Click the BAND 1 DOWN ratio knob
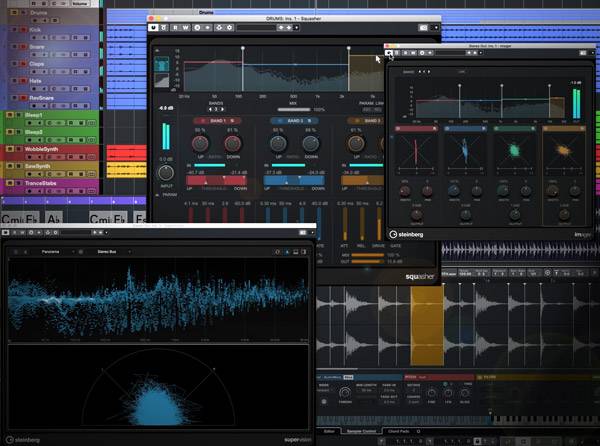The image size is (600, 446). pos(232,143)
